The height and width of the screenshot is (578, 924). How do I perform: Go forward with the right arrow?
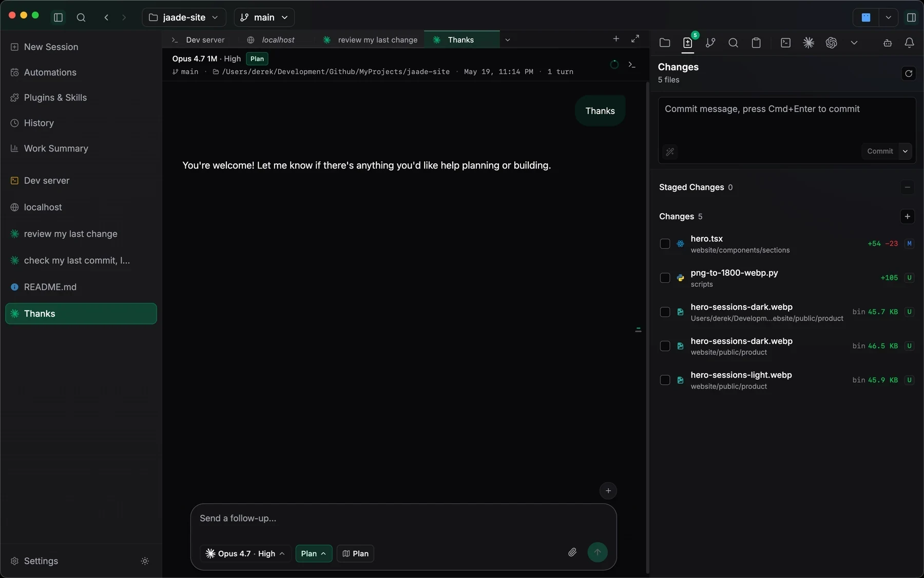(124, 17)
